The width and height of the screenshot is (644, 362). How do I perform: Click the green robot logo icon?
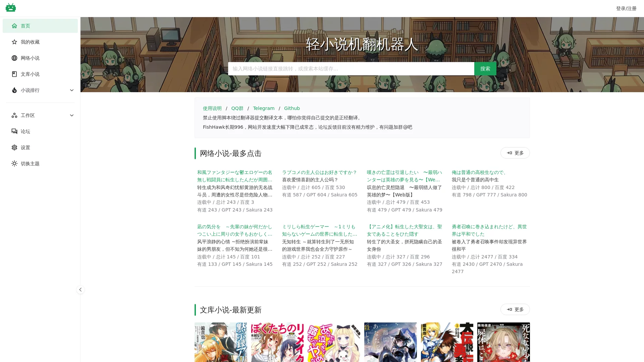(x=11, y=7)
